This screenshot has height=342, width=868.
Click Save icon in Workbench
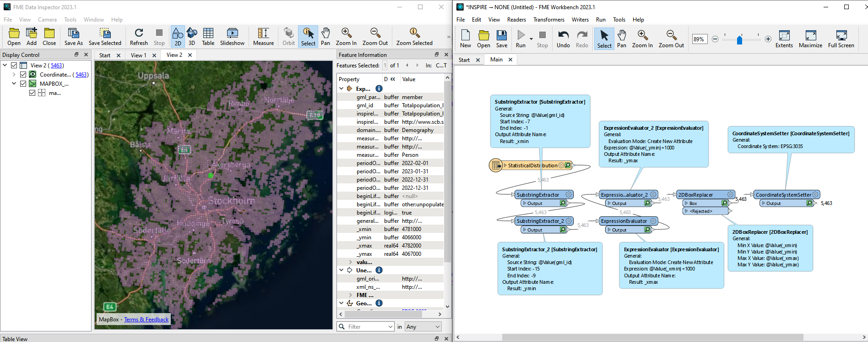click(502, 39)
